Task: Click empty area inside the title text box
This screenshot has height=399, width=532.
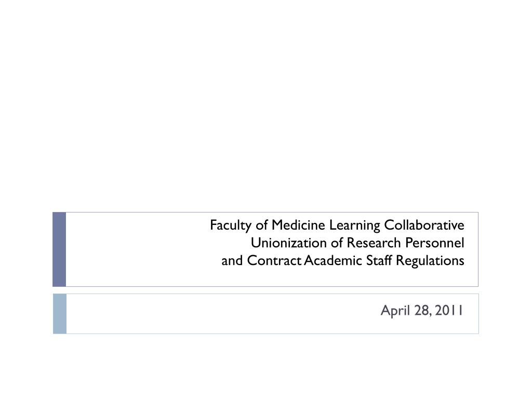Action: (x=136, y=249)
